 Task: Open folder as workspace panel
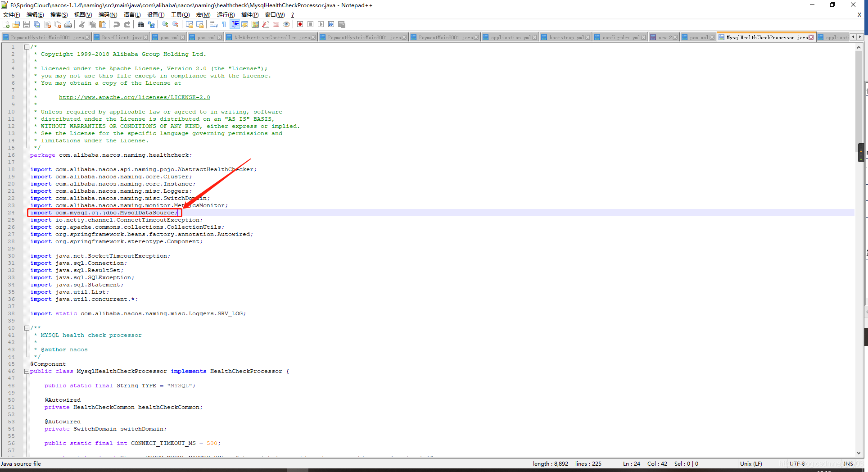tap(276, 24)
